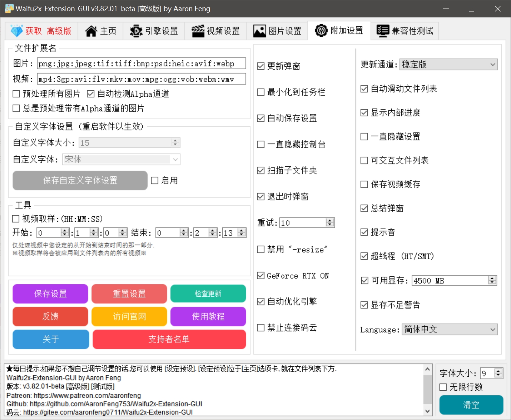This screenshot has height=420, width=511.
Task: Enable 一直隐藏设置 checkbox
Action: pos(391,137)
